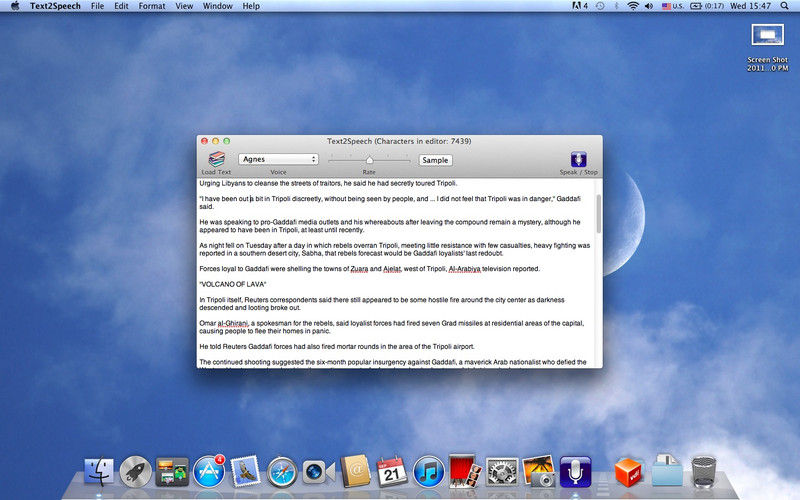Open Photo Booth from the Dock
800x500 pixels.
tap(465, 470)
